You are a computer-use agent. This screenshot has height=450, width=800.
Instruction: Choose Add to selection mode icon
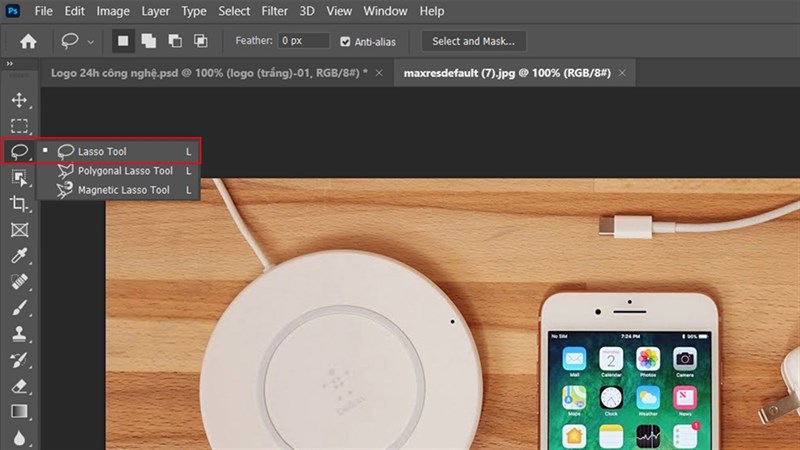148,41
